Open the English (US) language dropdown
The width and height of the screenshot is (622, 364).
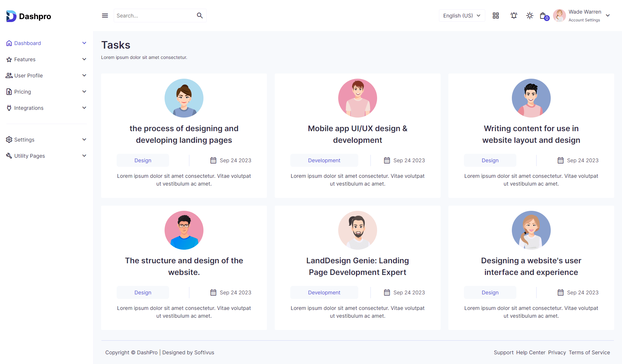462,16
